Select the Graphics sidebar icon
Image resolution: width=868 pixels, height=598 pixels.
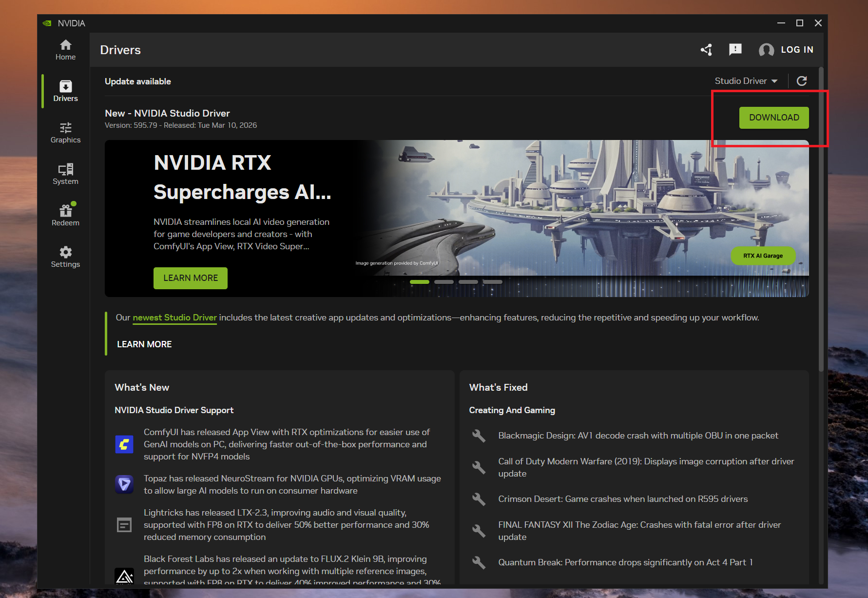click(x=65, y=133)
